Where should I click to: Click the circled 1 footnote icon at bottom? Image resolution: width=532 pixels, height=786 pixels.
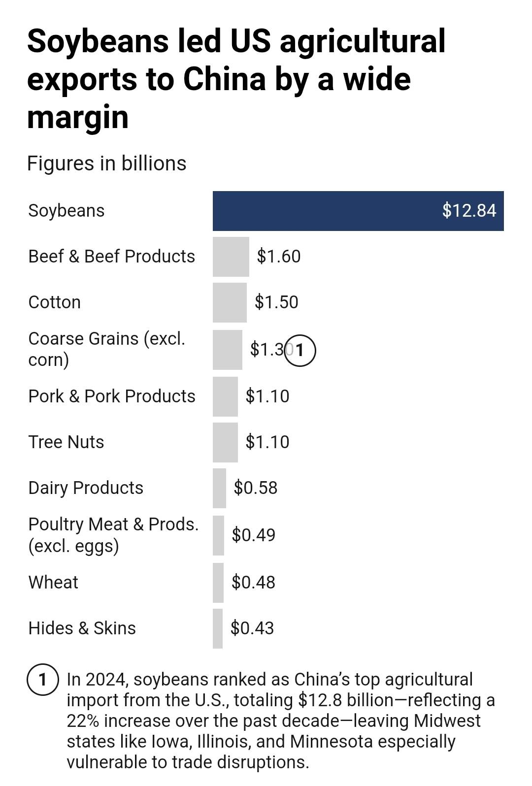43,680
